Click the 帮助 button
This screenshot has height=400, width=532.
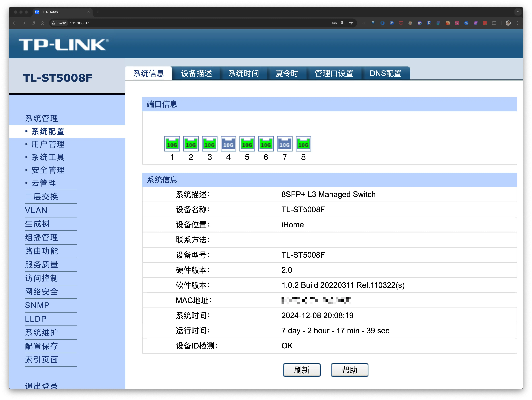pos(349,370)
